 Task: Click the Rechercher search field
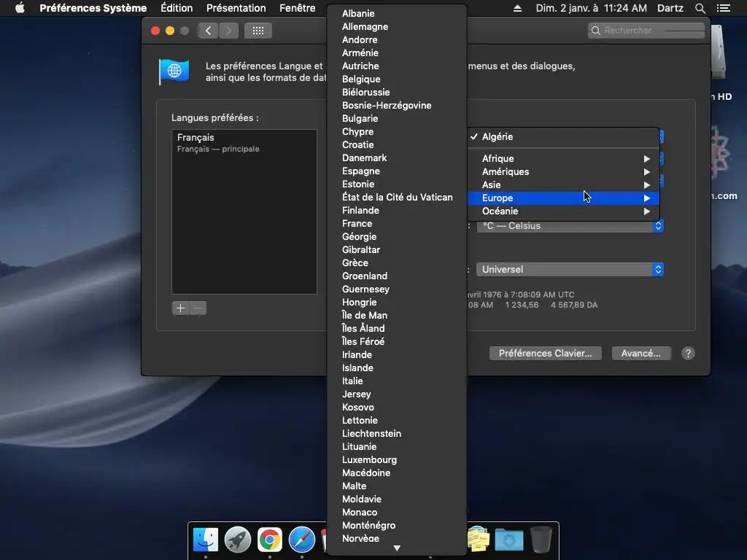(646, 31)
